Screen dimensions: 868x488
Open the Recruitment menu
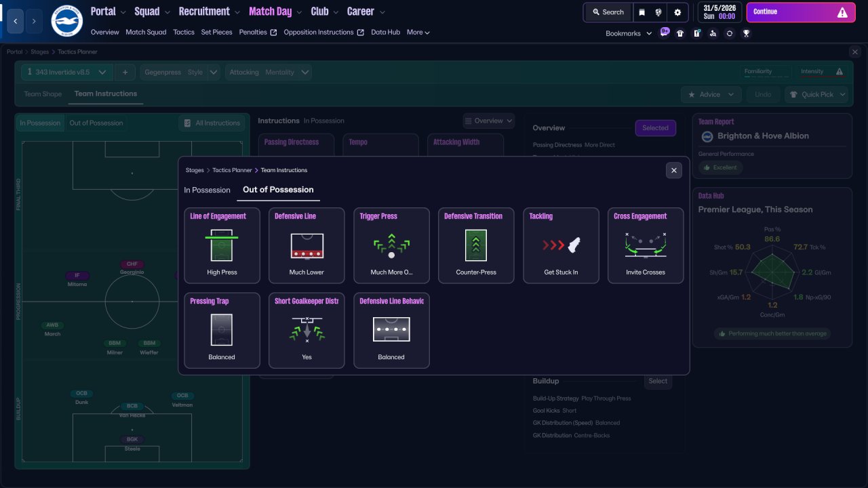click(x=210, y=12)
